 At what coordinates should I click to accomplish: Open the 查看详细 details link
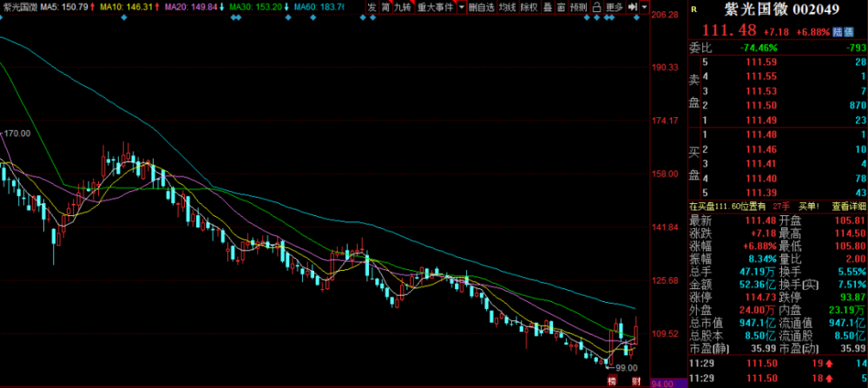(848, 206)
